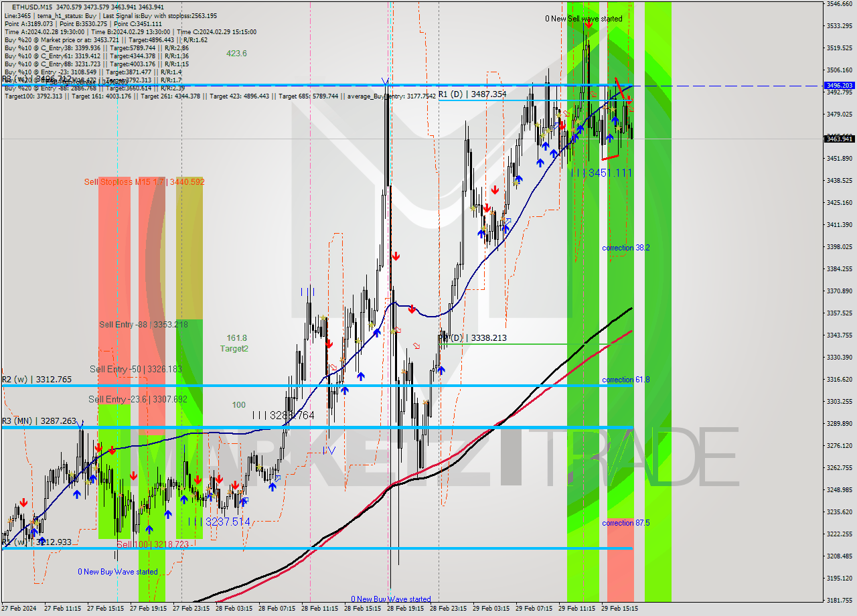Click the 3463.941 current price tag
This screenshot has width=857, height=616.
pos(839,139)
